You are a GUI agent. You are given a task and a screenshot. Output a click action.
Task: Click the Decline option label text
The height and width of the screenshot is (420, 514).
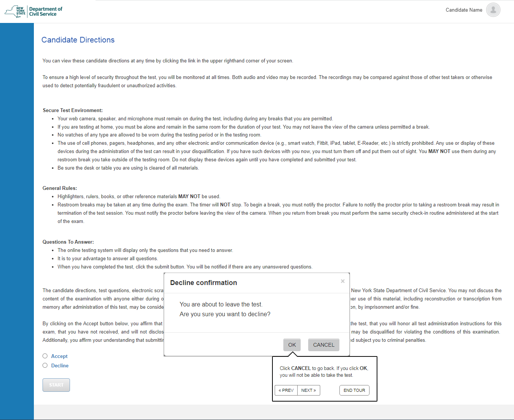coord(59,365)
